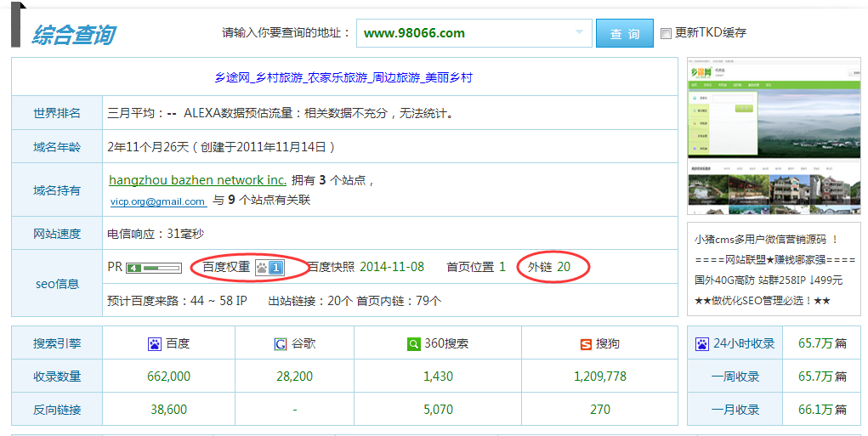Click the website preview thumbnail
868x436 pixels.
click(x=774, y=136)
